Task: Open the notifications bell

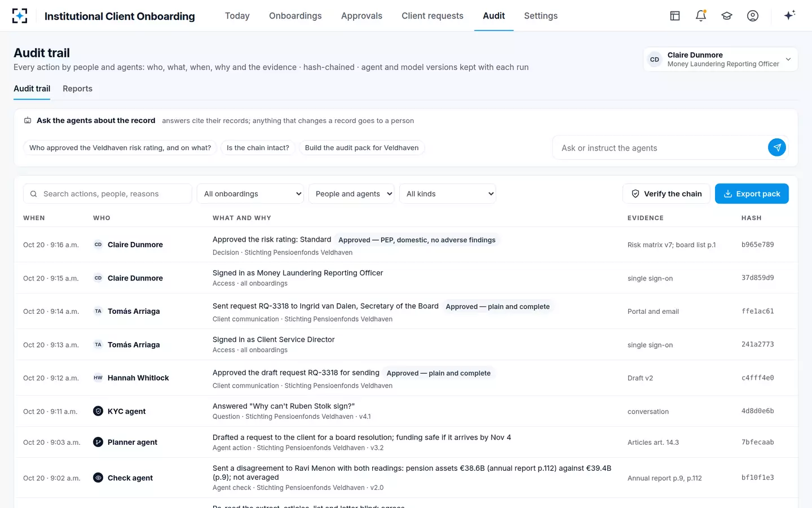Action: click(701, 16)
